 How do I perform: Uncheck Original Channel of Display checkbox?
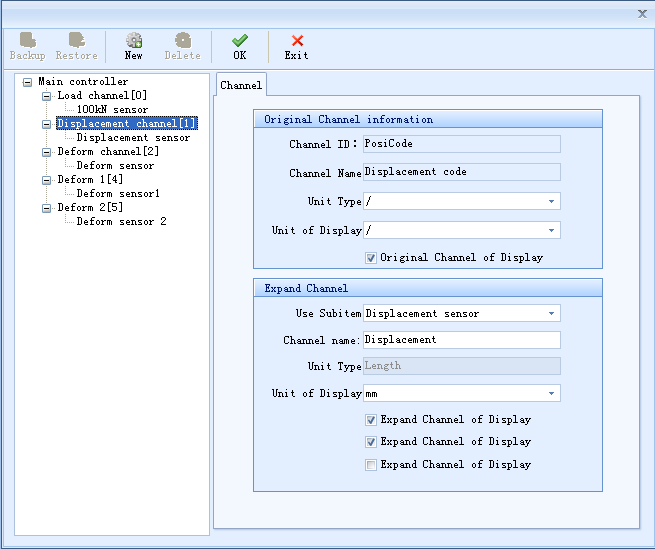(x=371, y=258)
